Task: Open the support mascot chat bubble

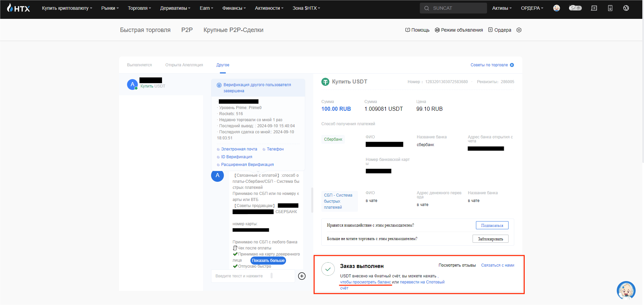Action: click(626, 290)
